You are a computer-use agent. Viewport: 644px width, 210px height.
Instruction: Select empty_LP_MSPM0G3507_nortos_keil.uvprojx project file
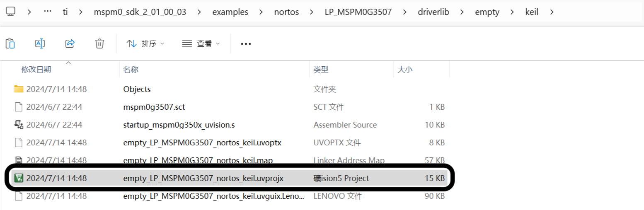(x=203, y=179)
